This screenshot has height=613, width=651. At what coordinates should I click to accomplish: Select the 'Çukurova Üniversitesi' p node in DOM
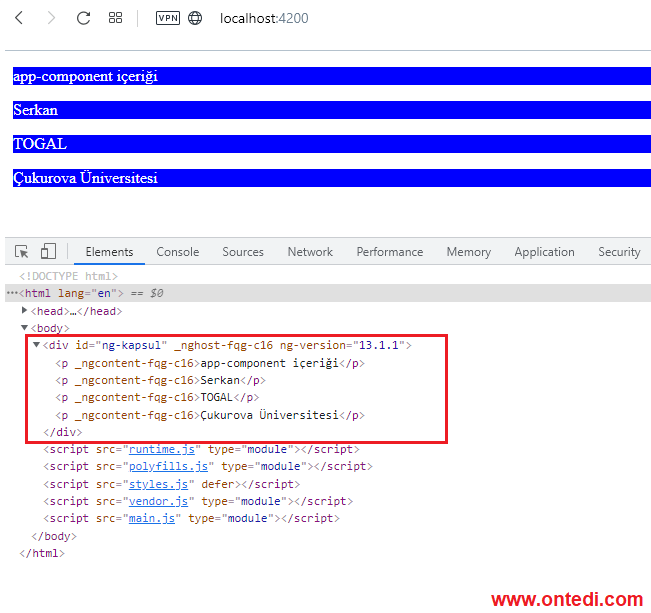210,415
